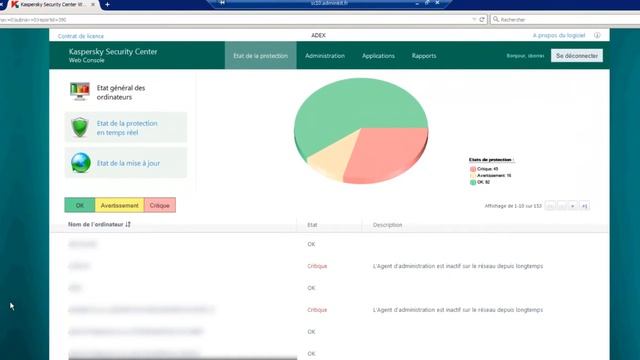Click the info icon beside A propos du logiciel
The height and width of the screenshot is (360, 640).
point(597,36)
